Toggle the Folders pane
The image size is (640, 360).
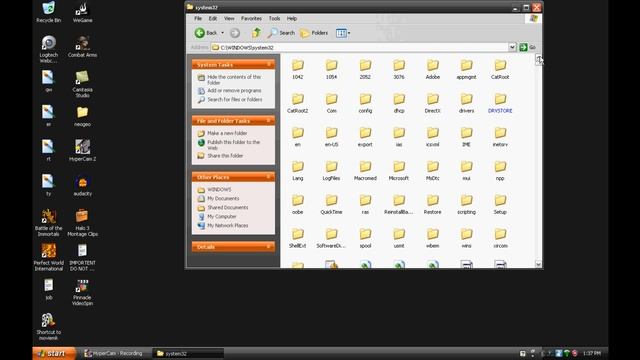tap(314, 33)
